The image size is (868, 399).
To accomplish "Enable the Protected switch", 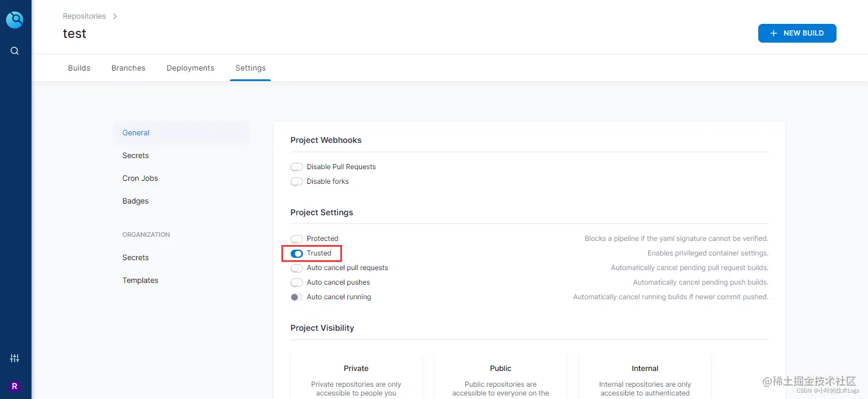I will coord(297,239).
